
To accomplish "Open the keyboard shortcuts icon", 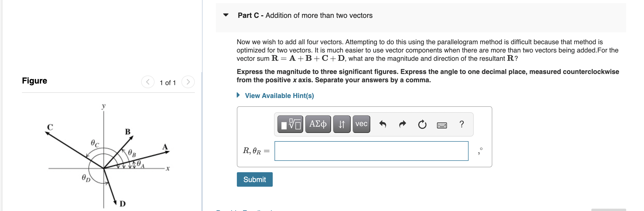I will coord(442,125).
